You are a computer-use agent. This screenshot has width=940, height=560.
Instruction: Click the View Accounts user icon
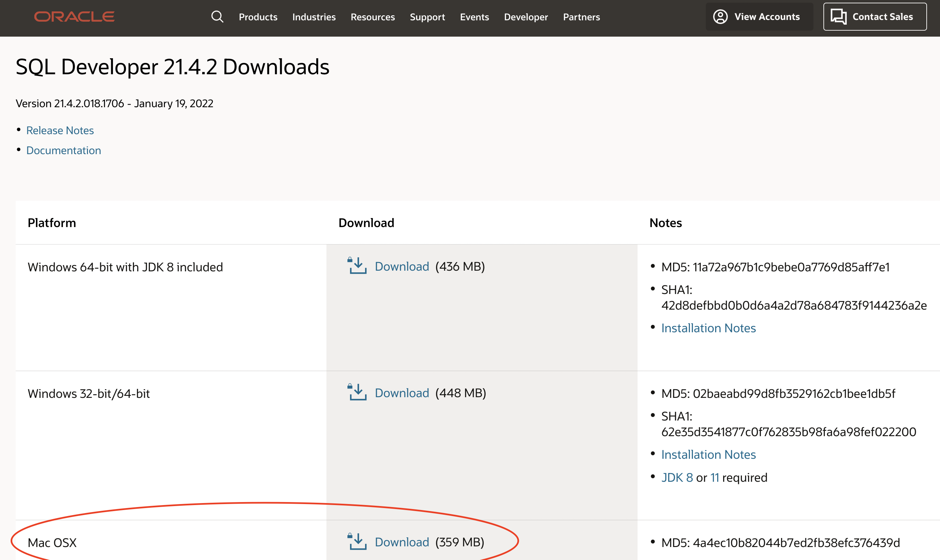(720, 17)
